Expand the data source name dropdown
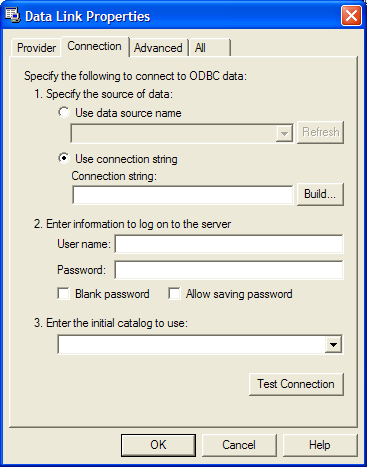This screenshot has width=367, height=467. [x=284, y=134]
